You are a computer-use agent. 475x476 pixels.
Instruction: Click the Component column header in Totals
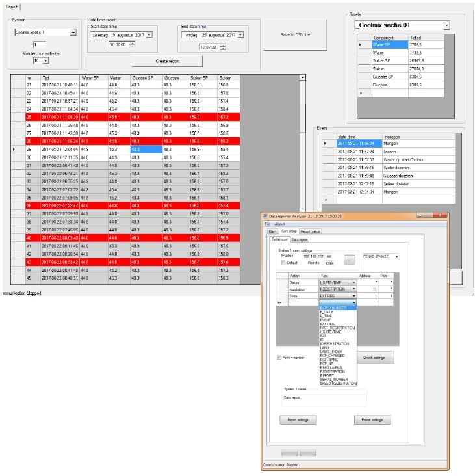coord(390,38)
